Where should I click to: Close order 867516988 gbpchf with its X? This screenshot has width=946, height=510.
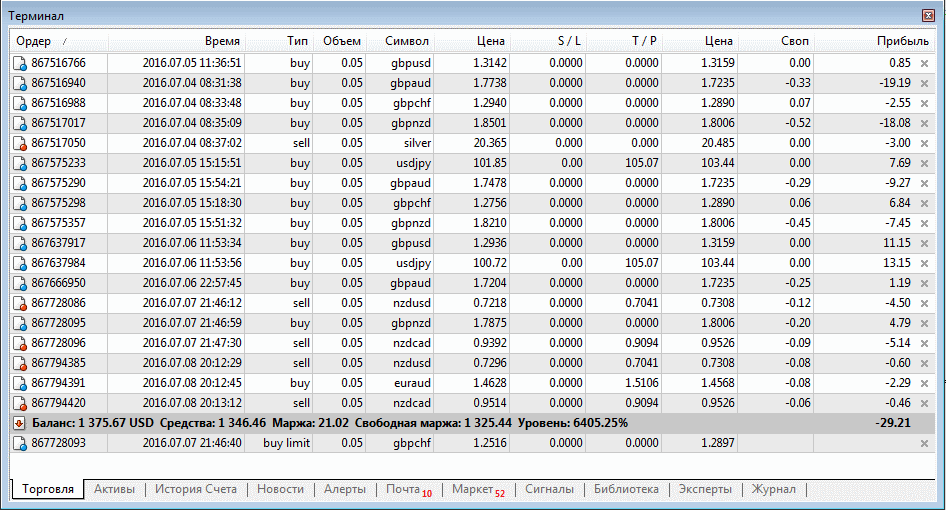pyautogui.click(x=924, y=103)
